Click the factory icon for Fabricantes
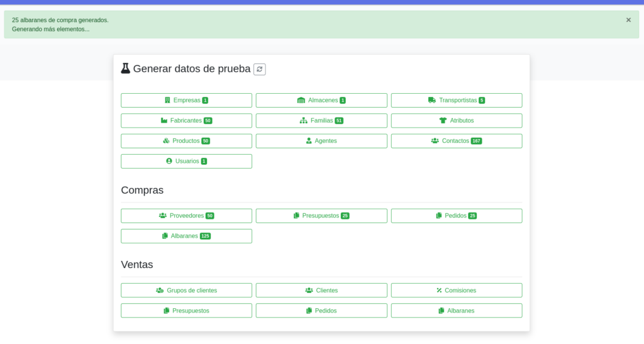Screen dimensions: 644x344 pyautogui.click(x=164, y=121)
